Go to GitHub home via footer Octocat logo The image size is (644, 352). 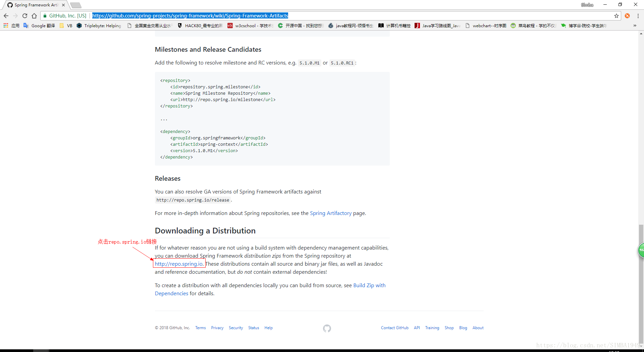click(x=327, y=328)
